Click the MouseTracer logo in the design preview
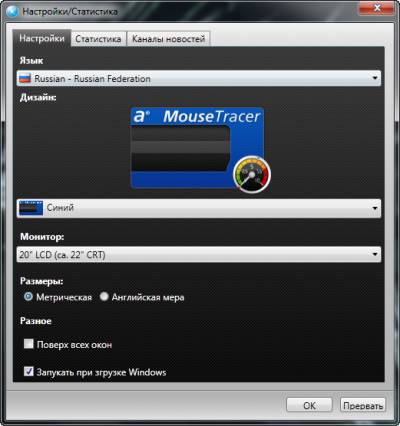400x426 pixels. click(x=197, y=117)
